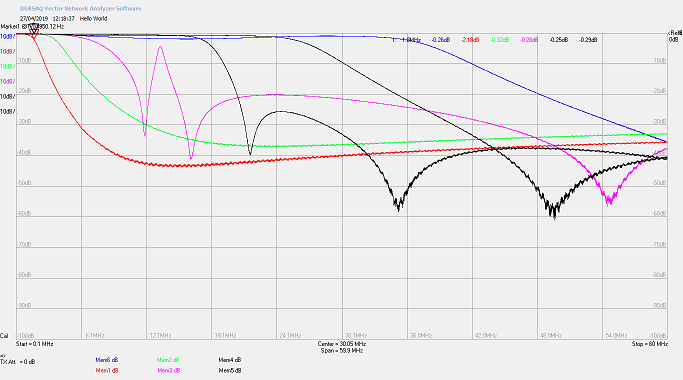This screenshot has height=380, width=683.
Task: Click the green 10dB/ scale label
Action: [8, 67]
